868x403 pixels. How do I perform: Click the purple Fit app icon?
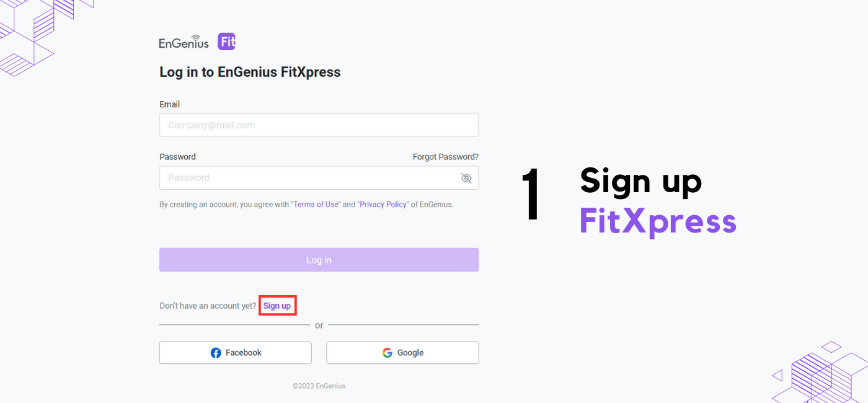227,42
